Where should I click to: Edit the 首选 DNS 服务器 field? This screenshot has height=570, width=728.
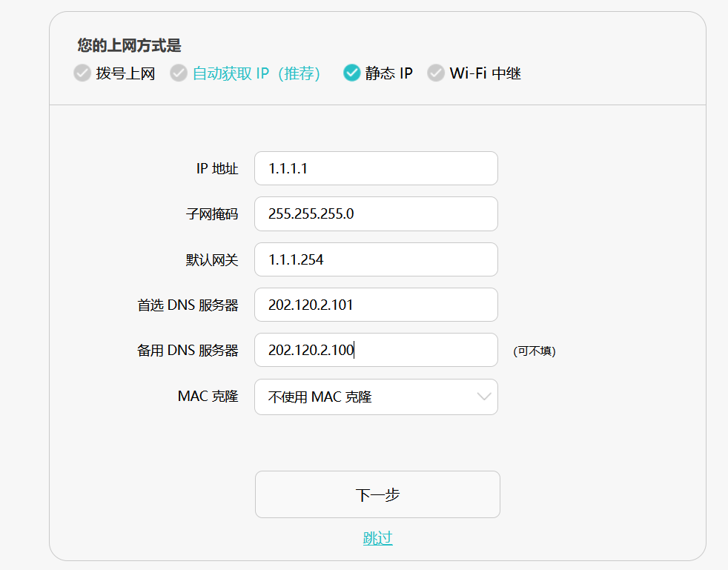tap(376, 305)
